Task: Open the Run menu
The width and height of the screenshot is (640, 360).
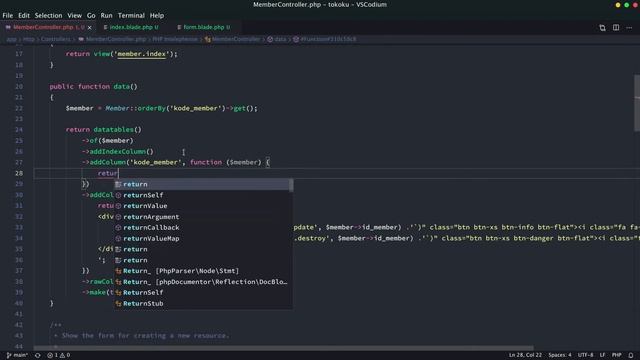Action: (106, 16)
